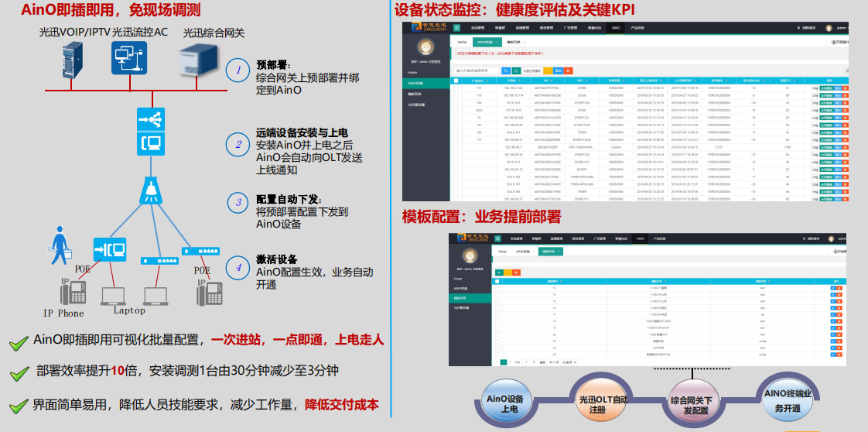Click the 光迅流控AC network controller icon
The height and width of the screenshot is (432, 868).
pyautogui.click(x=126, y=59)
